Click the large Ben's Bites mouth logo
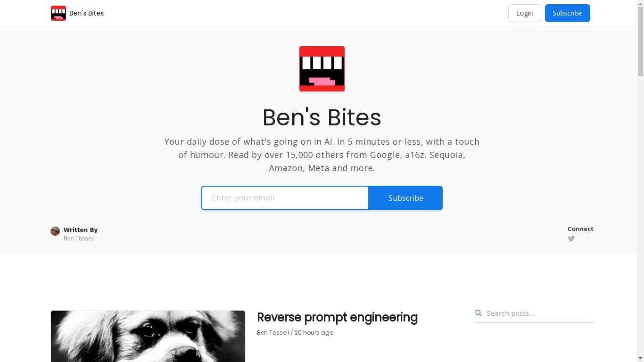Screen dimensions: 644x362 click(322, 69)
